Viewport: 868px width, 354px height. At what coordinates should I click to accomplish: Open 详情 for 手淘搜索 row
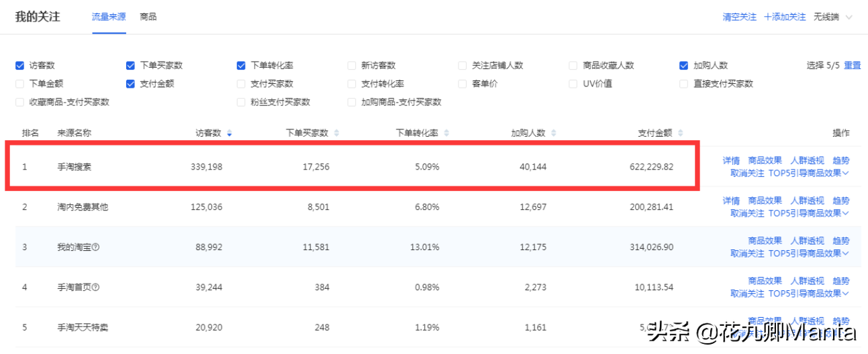[731, 161]
